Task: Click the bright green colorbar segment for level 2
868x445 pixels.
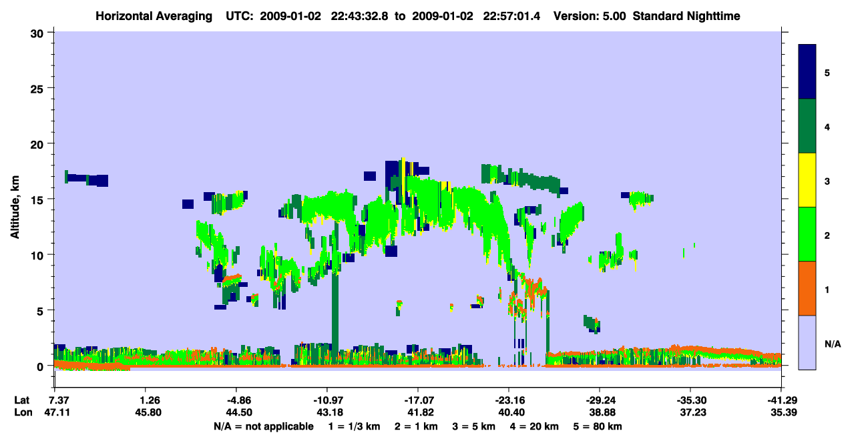Action: [x=807, y=234]
